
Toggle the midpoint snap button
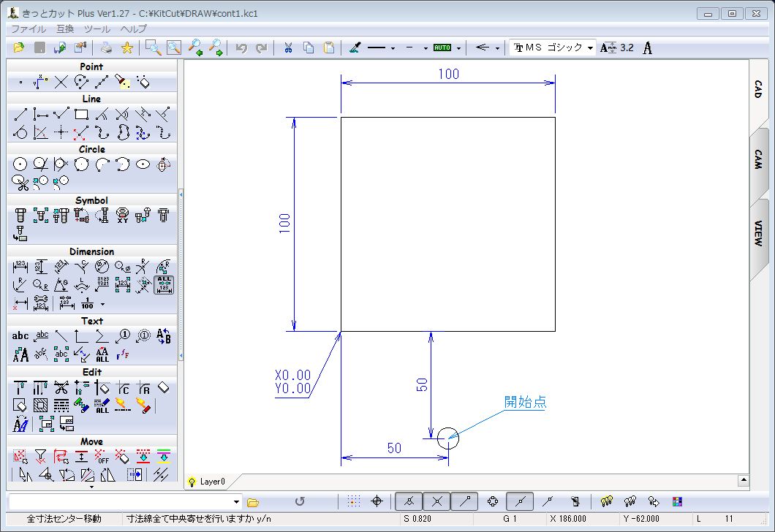pos(520,501)
